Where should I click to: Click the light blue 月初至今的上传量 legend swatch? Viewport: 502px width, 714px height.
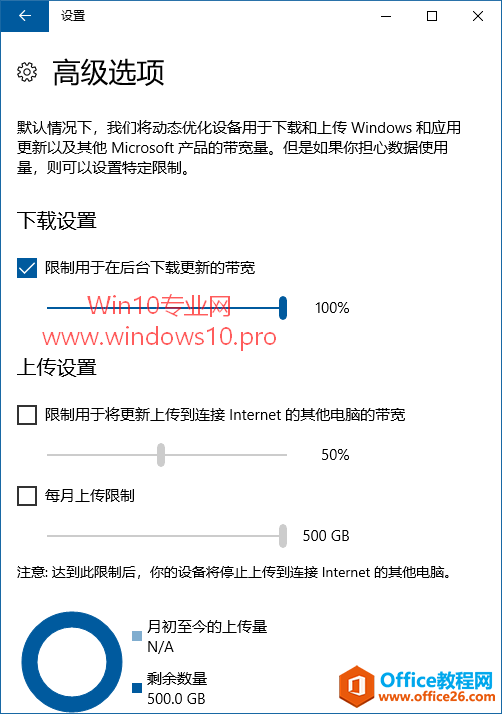pos(137,636)
